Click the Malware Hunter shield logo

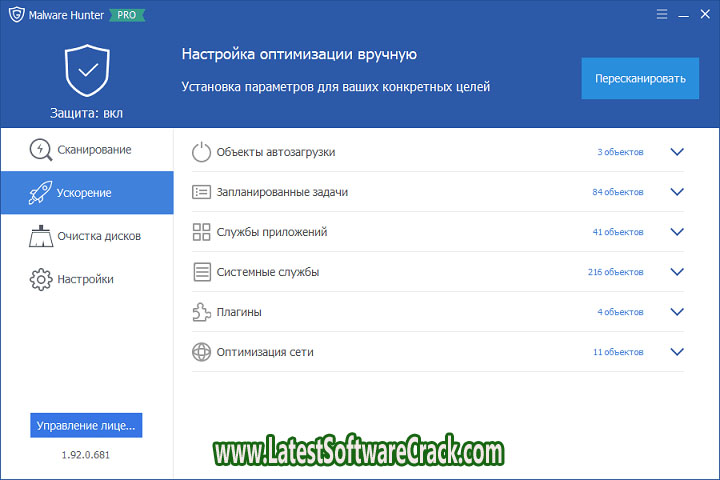[x=17, y=15]
